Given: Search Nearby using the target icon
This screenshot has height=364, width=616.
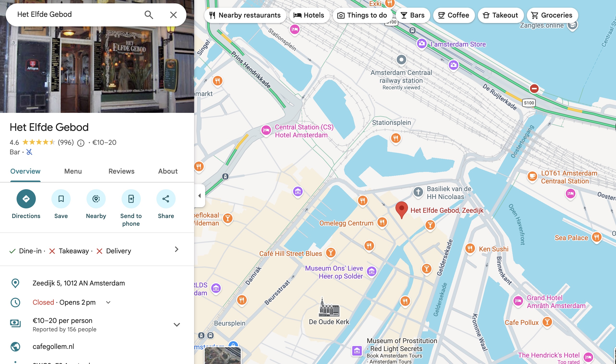Looking at the screenshot, I should [x=96, y=199].
